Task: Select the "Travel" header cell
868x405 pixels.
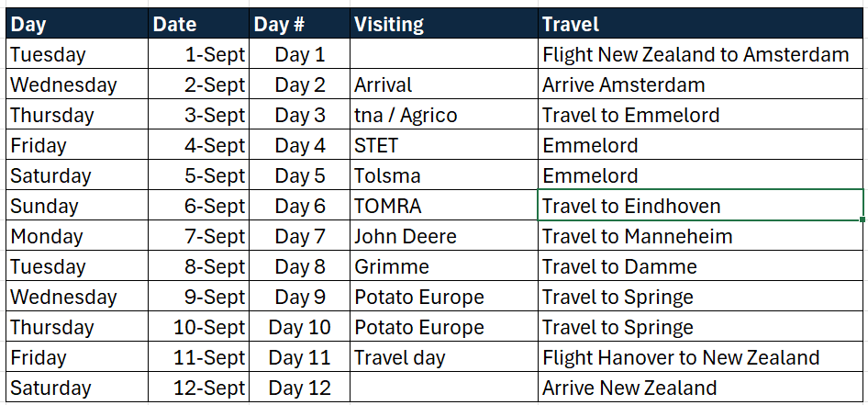Action: point(700,24)
